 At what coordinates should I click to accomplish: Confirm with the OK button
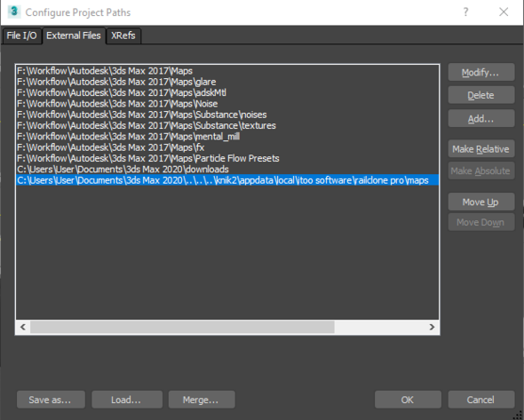[408, 400]
